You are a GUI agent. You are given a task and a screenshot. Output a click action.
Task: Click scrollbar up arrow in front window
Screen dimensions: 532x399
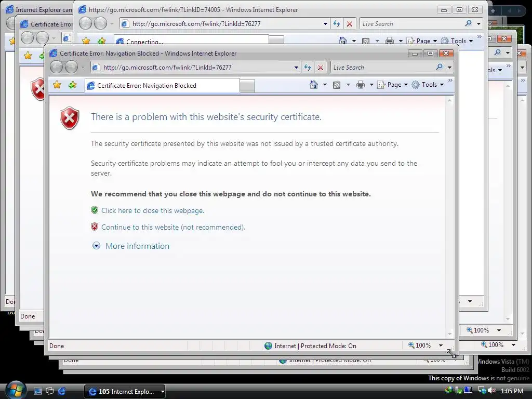click(x=449, y=100)
